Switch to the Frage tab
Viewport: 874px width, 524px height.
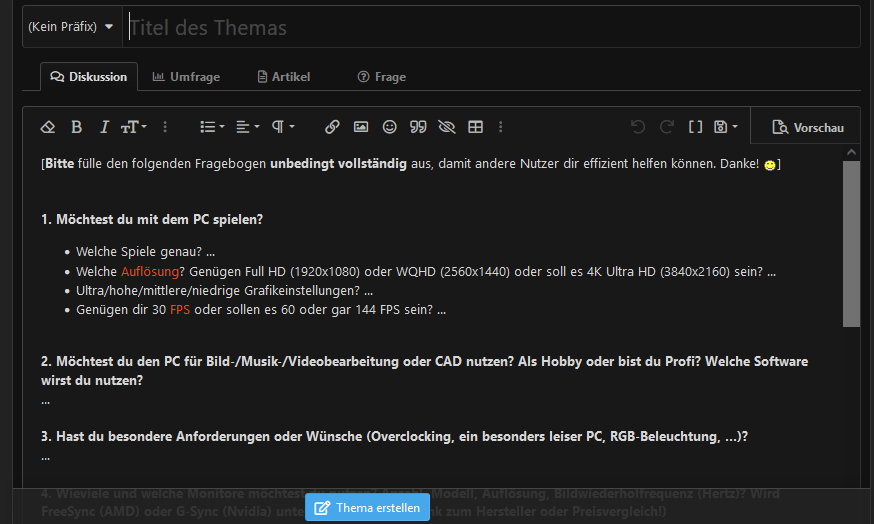pos(382,77)
